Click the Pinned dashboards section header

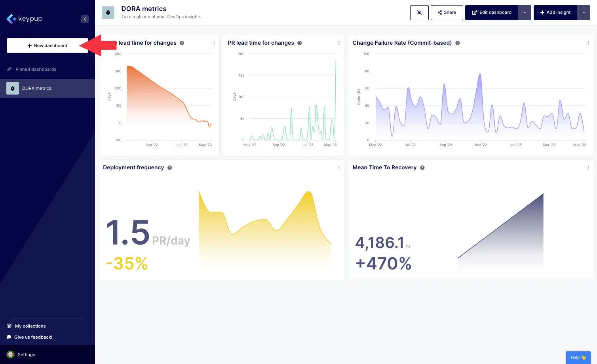pyautogui.click(x=35, y=69)
